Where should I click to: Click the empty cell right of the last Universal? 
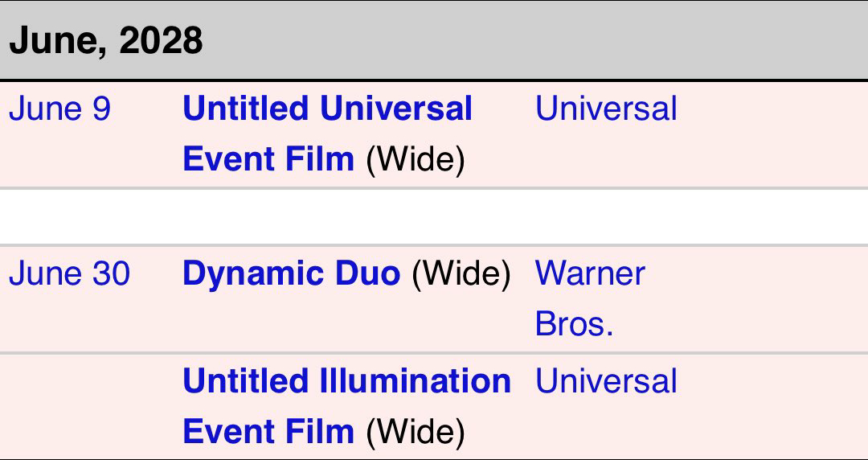(772, 405)
